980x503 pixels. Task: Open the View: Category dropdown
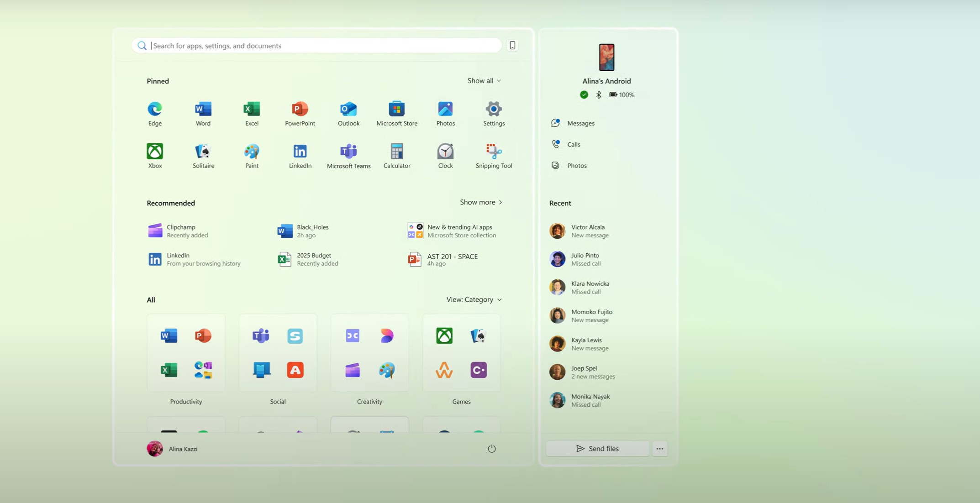coord(474,299)
